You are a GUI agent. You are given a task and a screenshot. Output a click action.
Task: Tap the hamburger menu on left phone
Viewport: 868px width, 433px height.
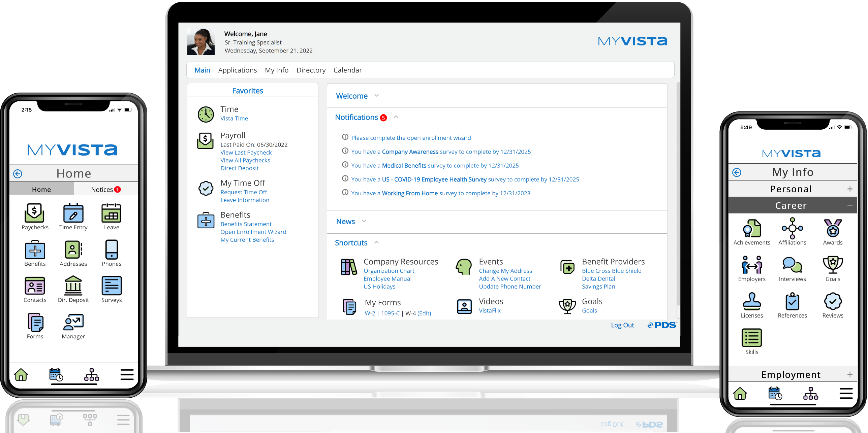click(127, 374)
